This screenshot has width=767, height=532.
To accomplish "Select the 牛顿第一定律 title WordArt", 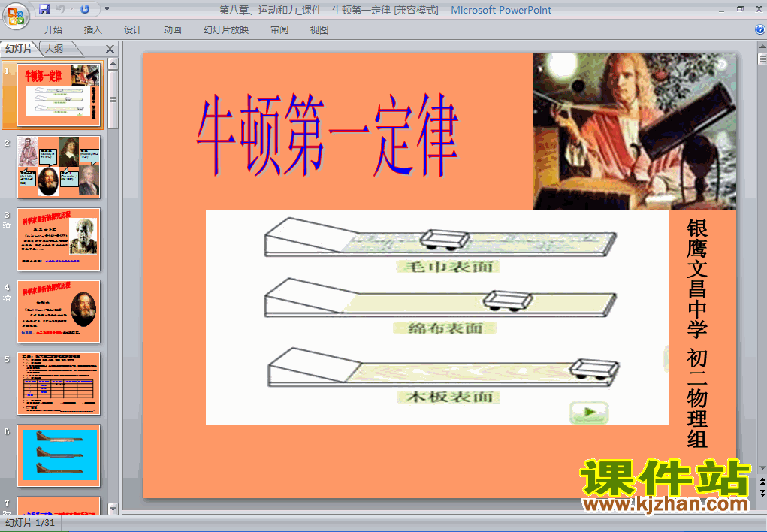I will 328,135.
